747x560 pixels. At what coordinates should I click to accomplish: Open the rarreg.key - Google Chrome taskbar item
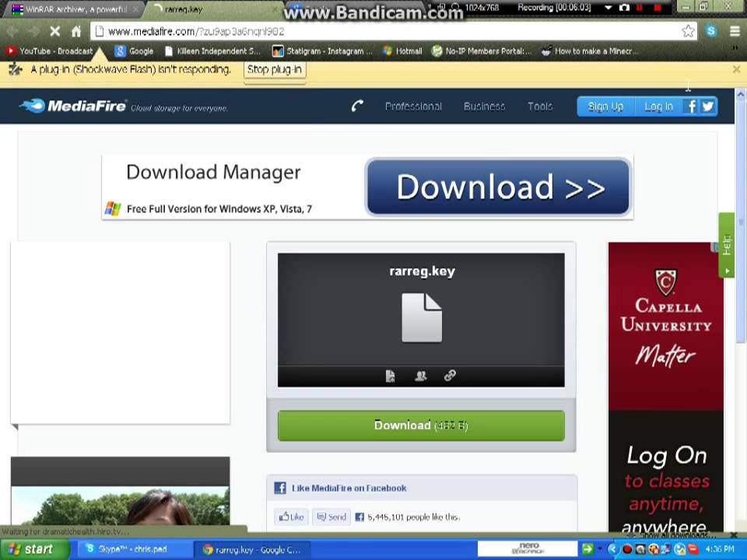coord(251,550)
